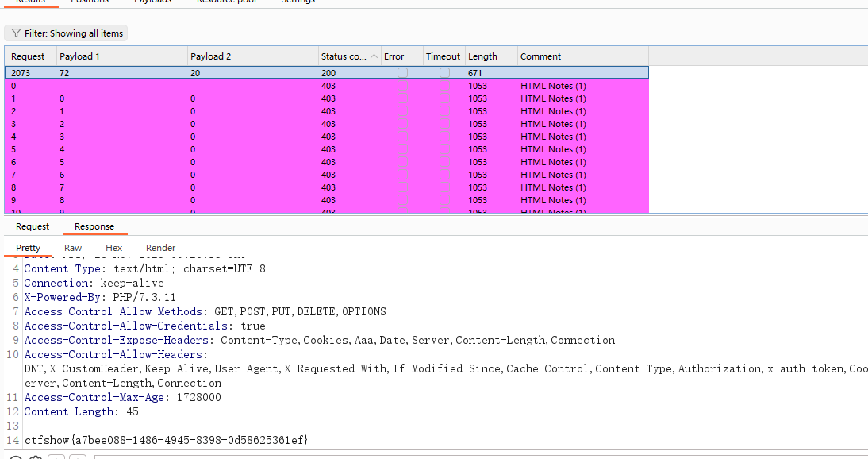
Task: Click status 200 cell in first row
Action: [x=328, y=72]
